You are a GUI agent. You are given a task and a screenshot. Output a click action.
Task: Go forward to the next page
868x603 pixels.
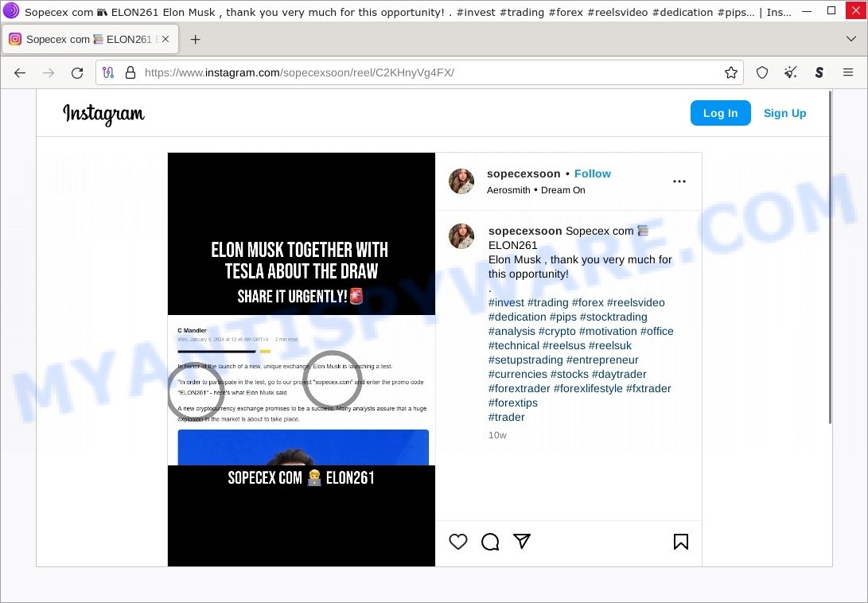(x=49, y=72)
